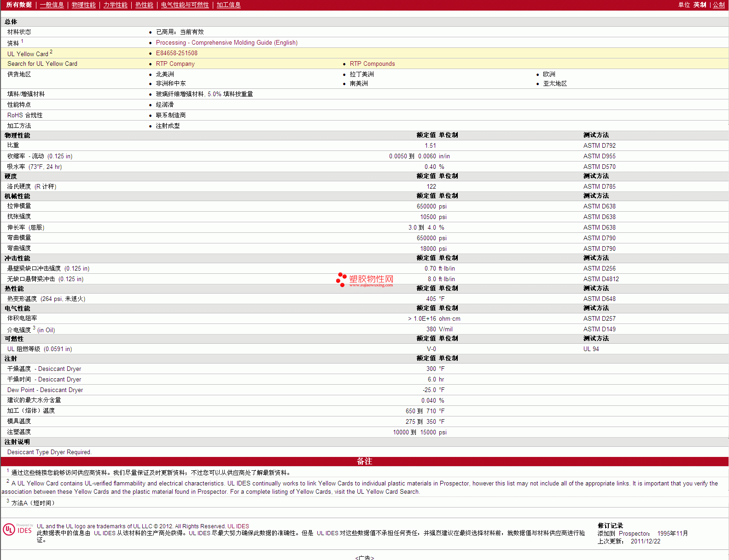
Task: Click the 注塑温度 row label
Action: (x=19, y=432)
